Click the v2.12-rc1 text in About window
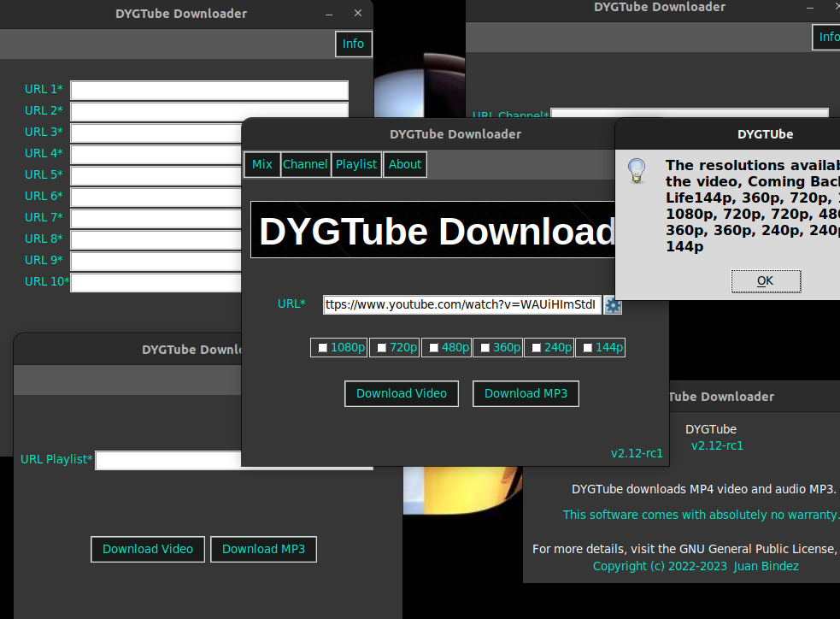The width and height of the screenshot is (840, 619). point(717,446)
